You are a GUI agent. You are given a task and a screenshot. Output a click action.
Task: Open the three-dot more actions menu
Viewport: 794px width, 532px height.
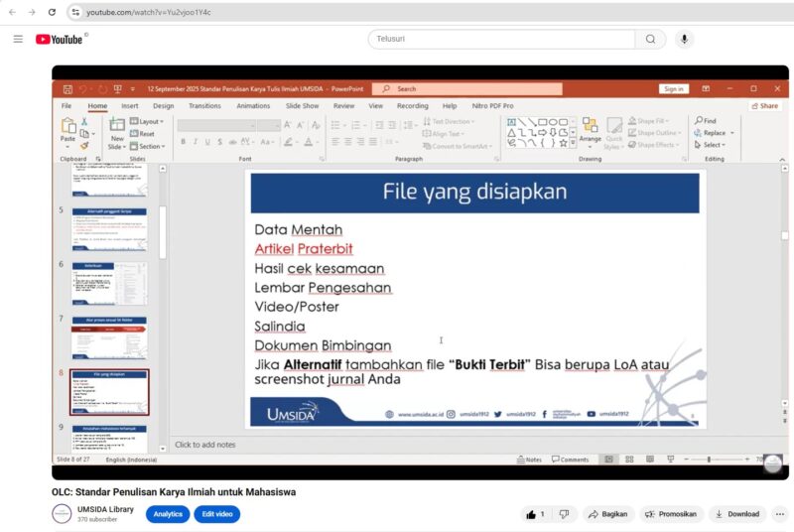pyautogui.click(x=782, y=514)
